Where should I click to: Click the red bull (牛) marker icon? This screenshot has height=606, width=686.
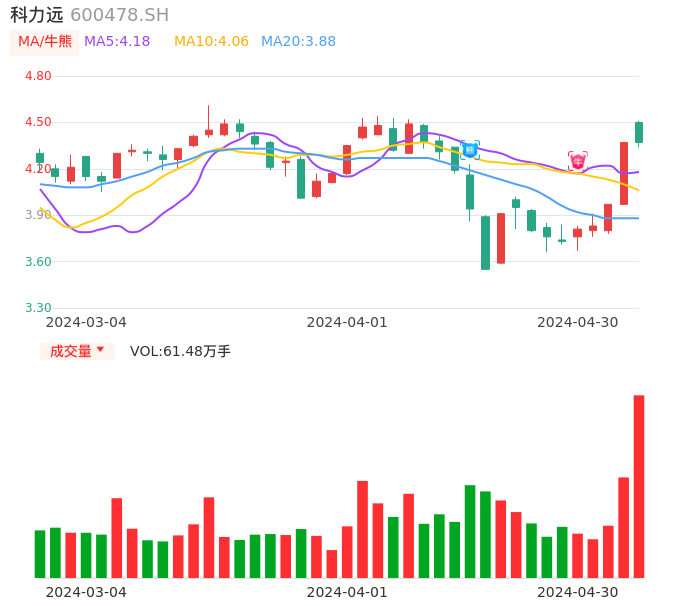pyautogui.click(x=578, y=161)
